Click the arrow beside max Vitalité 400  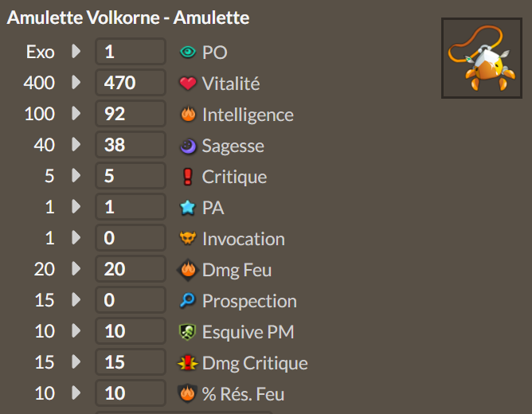click(x=76, y=82)
